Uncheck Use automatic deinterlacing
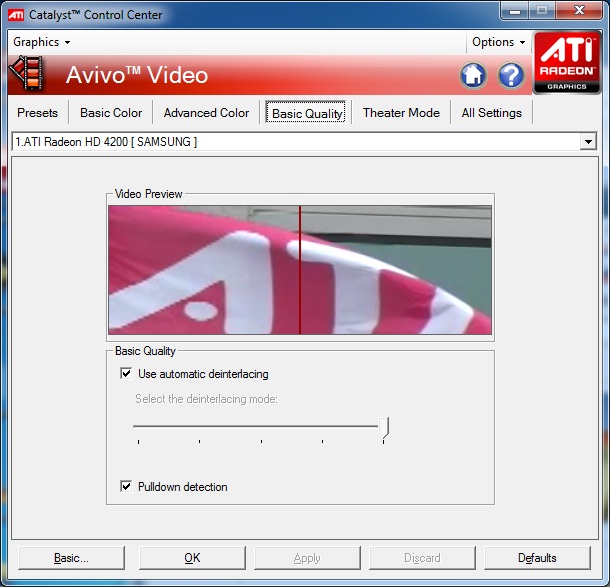The width and height of the screenshot is (610, 587). [x=126, y=373]
